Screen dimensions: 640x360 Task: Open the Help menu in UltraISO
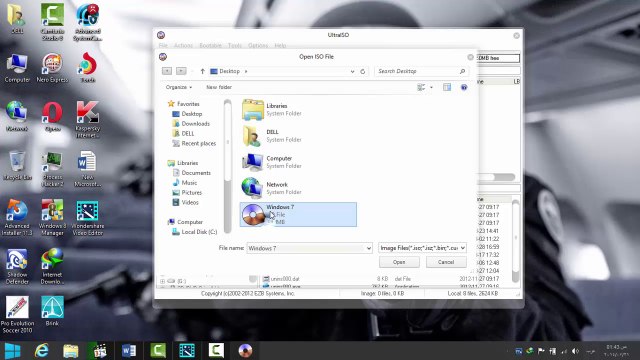tap(280, 45)
